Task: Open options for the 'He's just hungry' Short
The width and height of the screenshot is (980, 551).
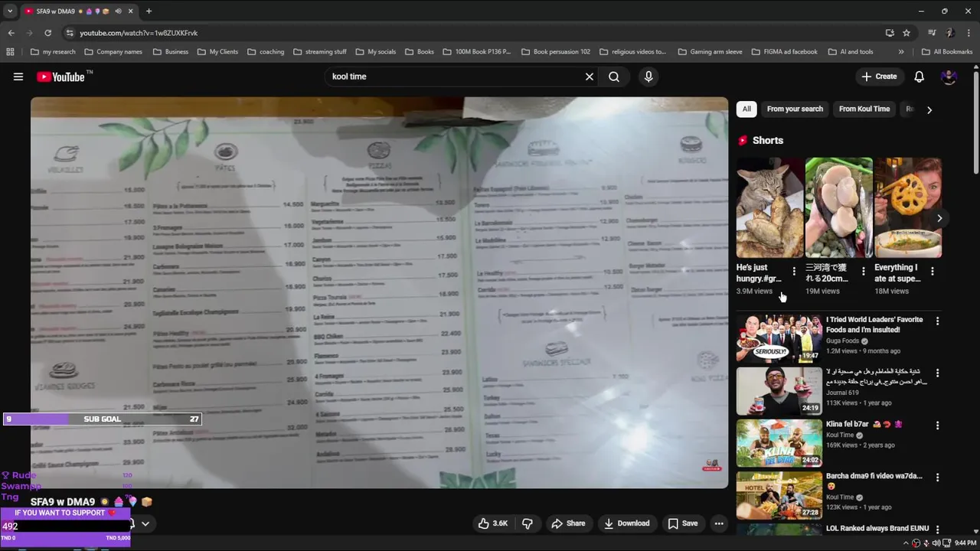Action: pos(794,272)
